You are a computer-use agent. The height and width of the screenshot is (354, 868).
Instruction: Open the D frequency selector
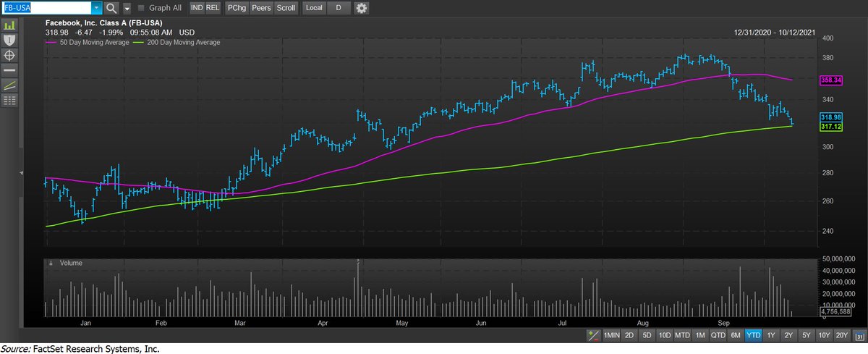click(x=339, y=8)
